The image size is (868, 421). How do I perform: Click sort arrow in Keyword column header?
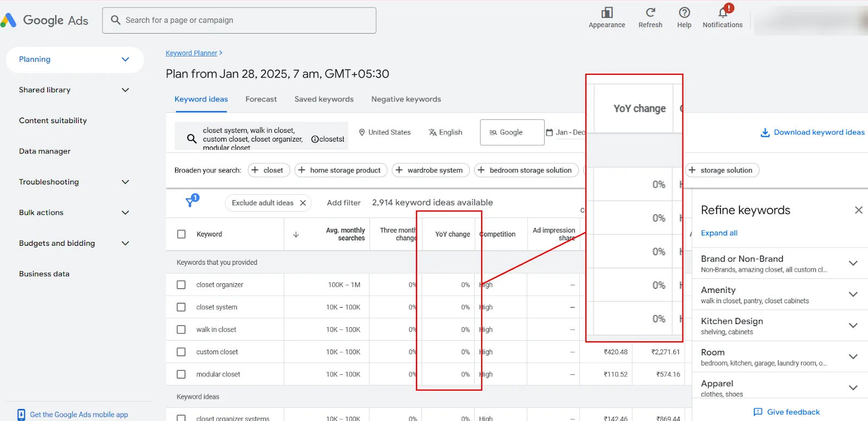296,234
